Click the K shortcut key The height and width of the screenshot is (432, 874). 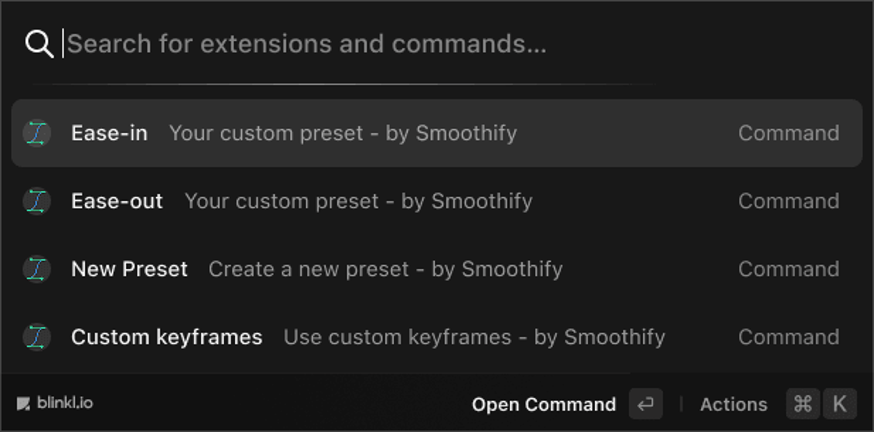coord(840,404)
